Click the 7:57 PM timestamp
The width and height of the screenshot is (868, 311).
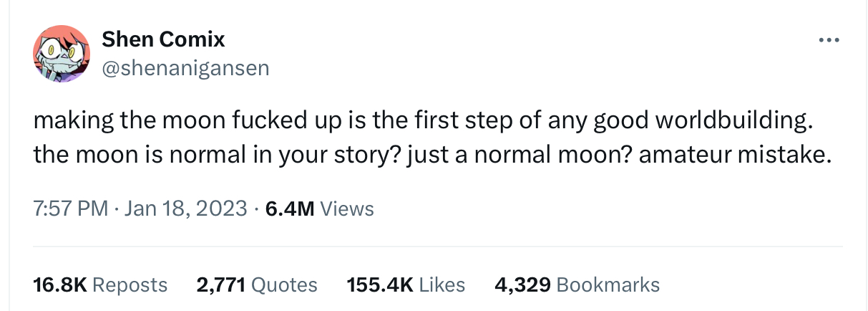(x=70, y=209)
